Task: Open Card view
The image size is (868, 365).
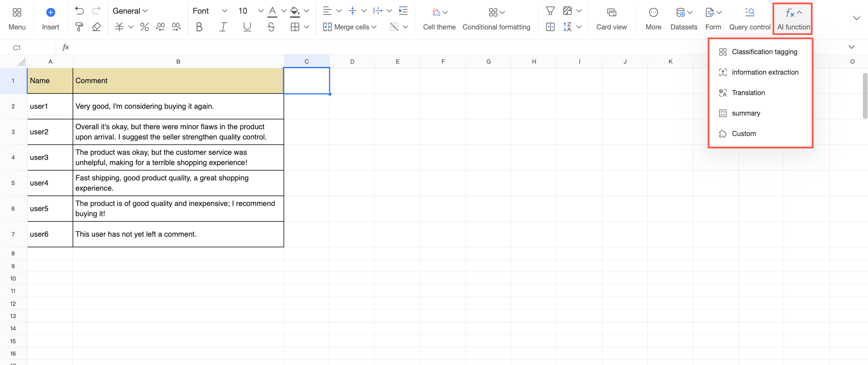Action: pos(611,19)
